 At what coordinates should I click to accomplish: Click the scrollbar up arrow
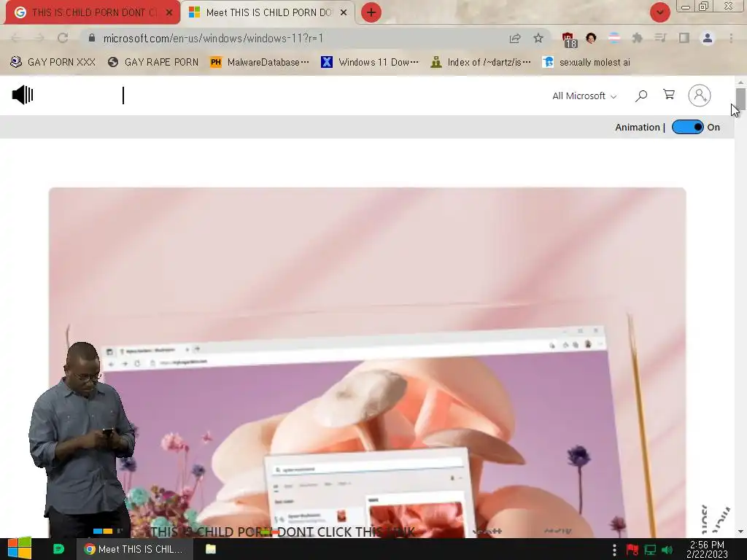pos(740,82)
